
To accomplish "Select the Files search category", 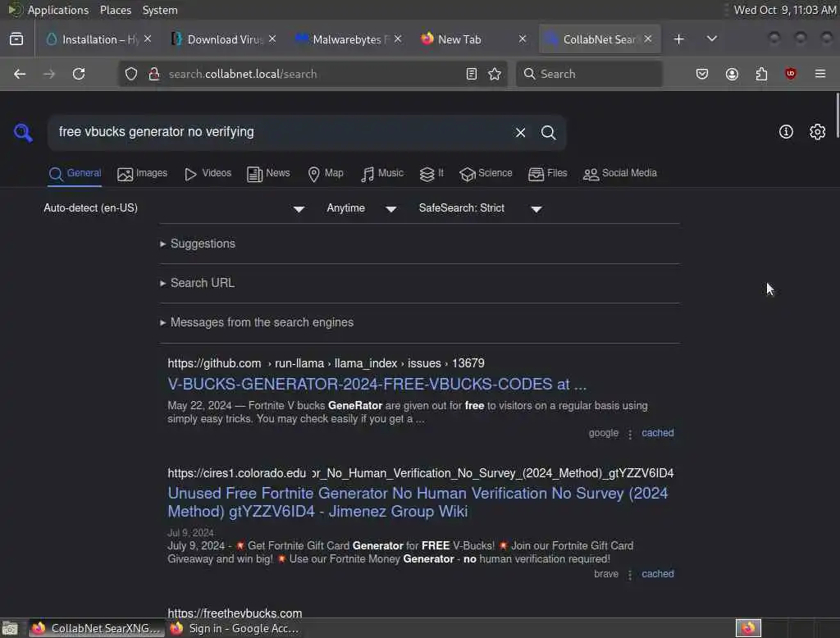I will click(547, 174).
